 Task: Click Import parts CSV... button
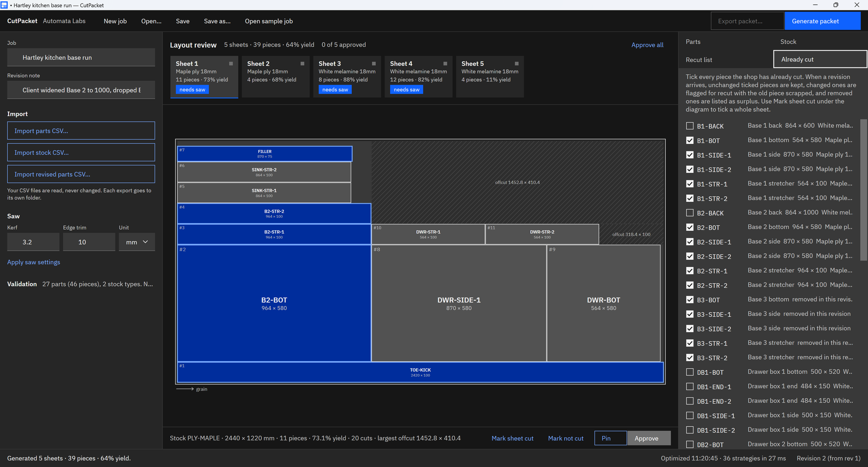[81, 131]
